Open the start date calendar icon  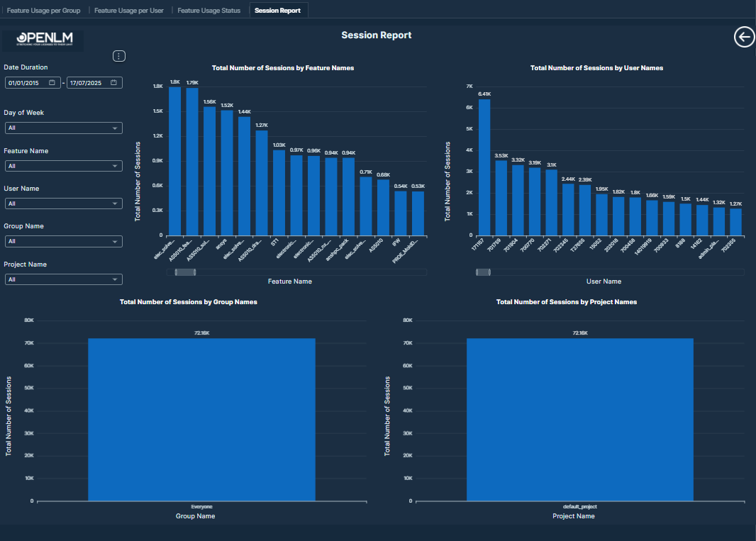tap(52, 83)
